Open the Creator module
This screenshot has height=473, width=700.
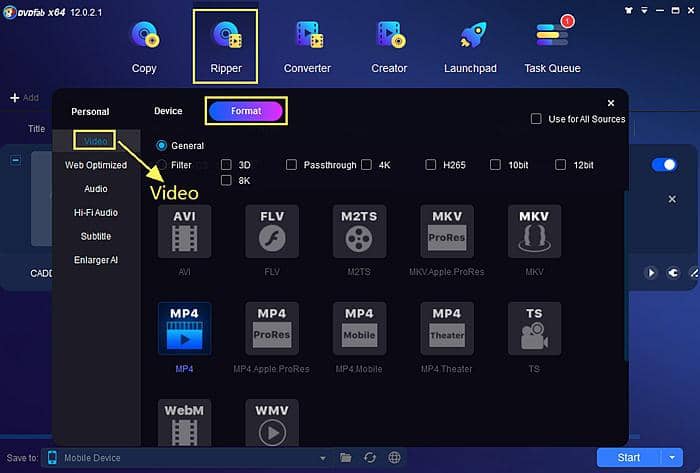pos(389,47)
